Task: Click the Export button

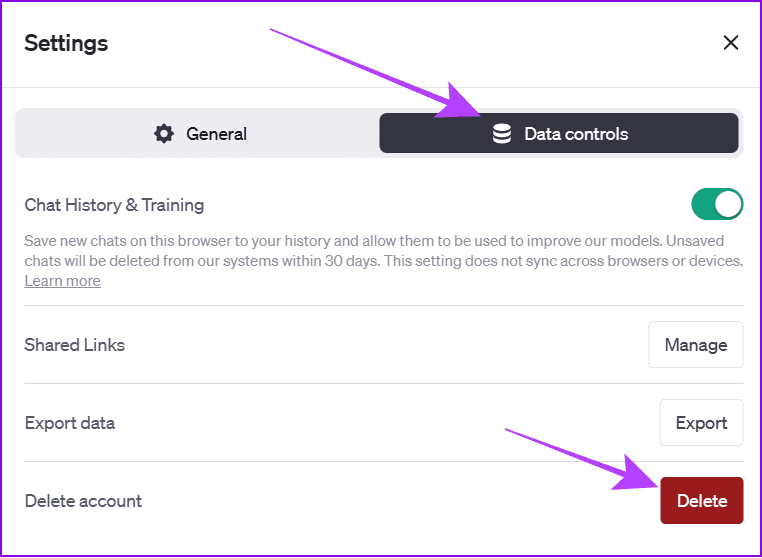Action: [701, 423]
